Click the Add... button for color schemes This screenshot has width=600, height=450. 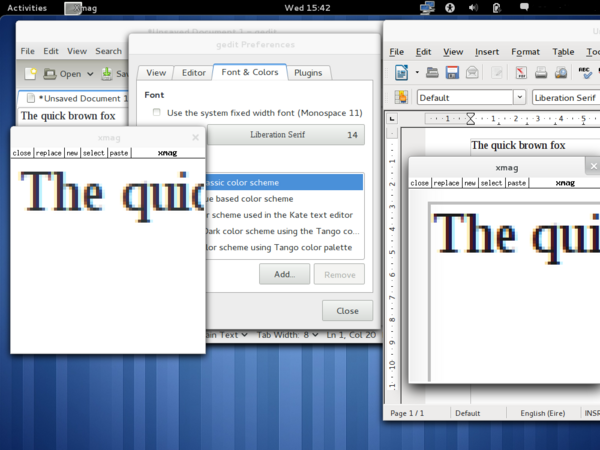point(284,274)
